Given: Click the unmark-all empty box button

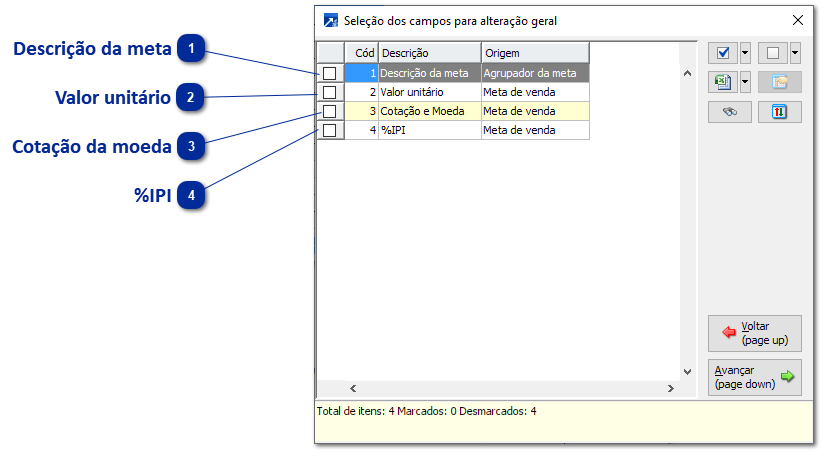Looking at the screenshot, I should pos(772,53).
